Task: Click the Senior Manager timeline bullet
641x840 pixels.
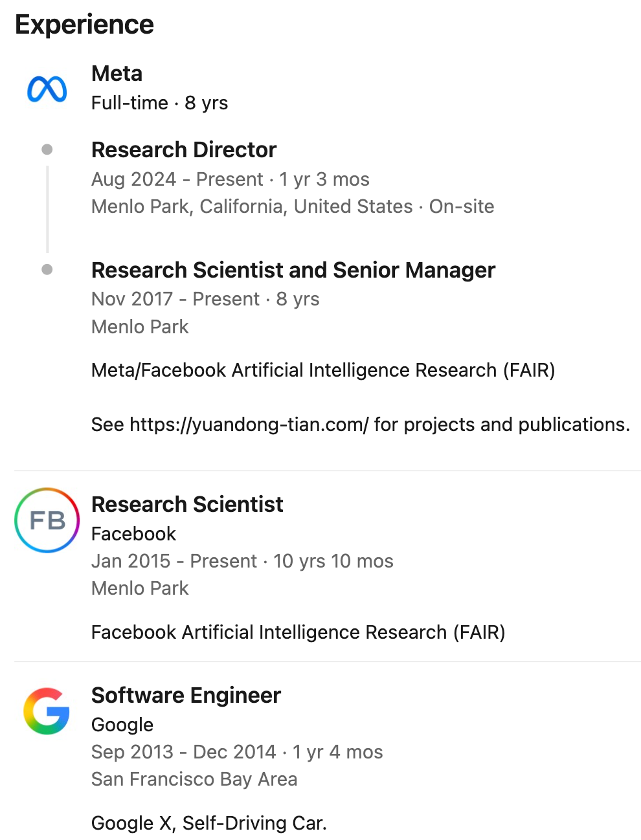Action: pos(47,269)
